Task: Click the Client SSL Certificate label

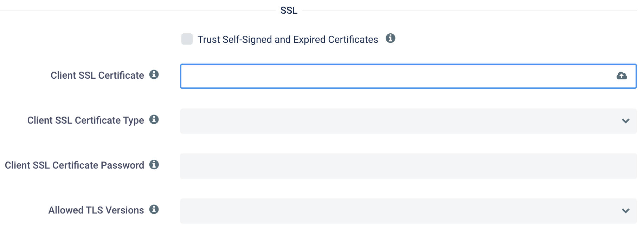Action: coord(97,75)
